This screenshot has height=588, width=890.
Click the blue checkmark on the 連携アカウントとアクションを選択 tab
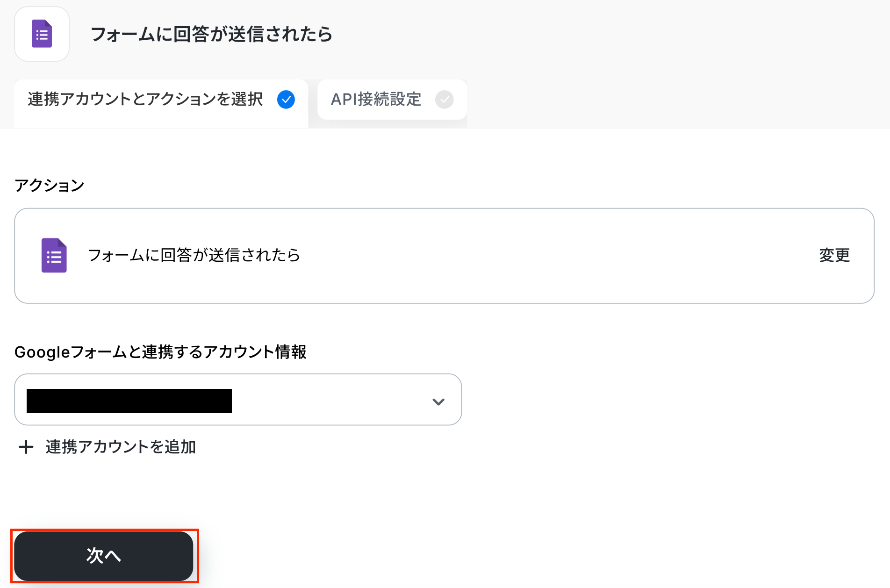pyautogui.click(x=286, y=100)
